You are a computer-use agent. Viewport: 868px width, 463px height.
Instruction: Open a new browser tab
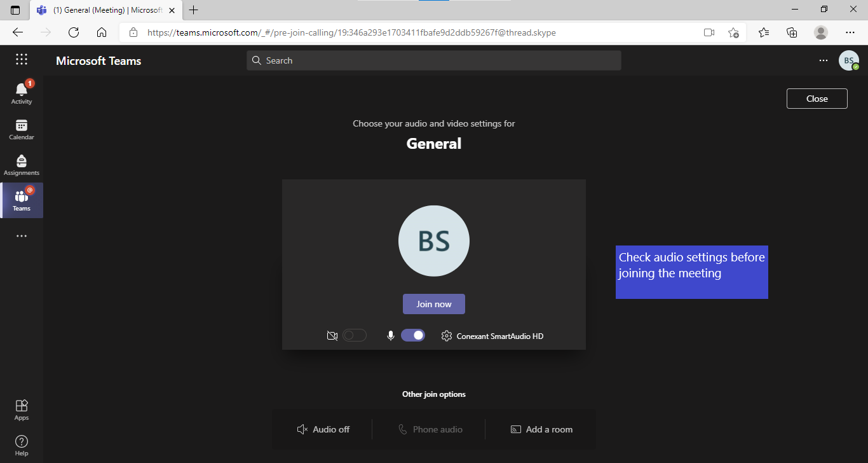(x=194, y=10)
